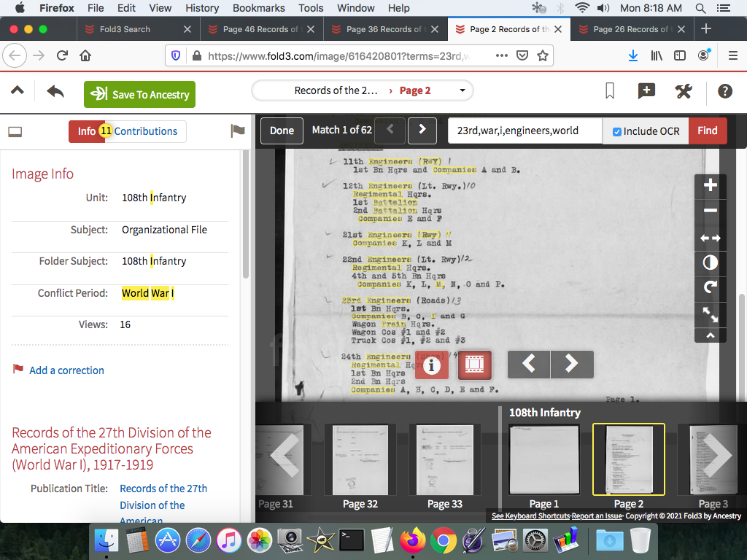Click the Save To Ancestry button

[x=140, y=95]
